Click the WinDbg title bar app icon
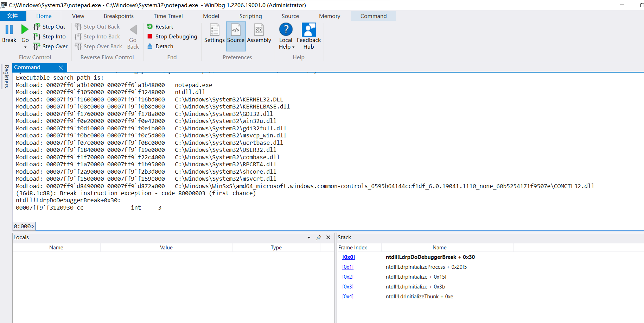The width and height of the screenshot is (644, 323). coord(4,5)
